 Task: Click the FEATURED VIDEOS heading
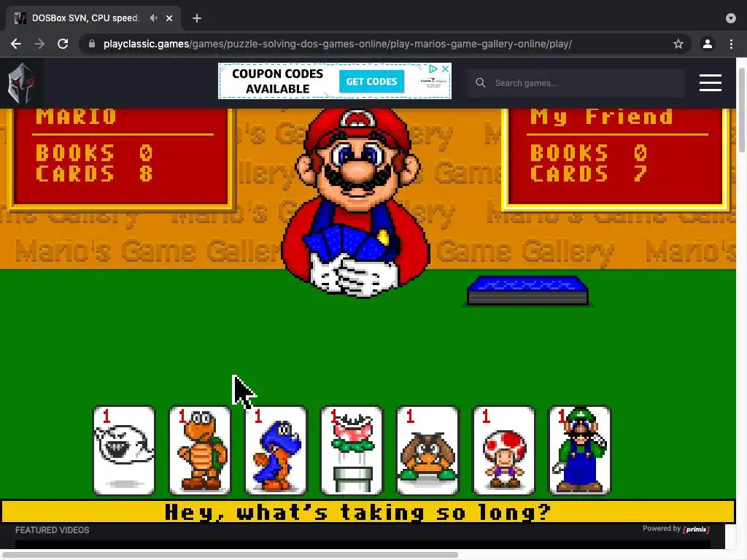point(52,530)
